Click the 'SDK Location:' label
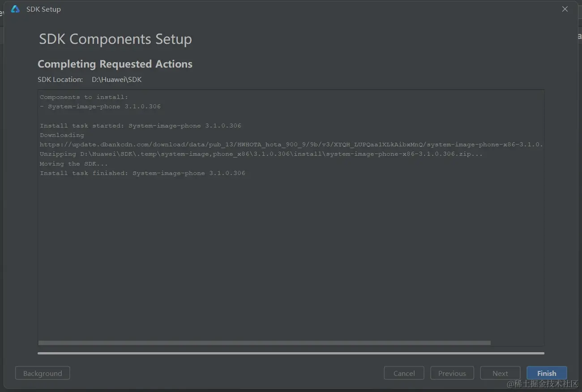Screen dimensions: 582x392 60,80
